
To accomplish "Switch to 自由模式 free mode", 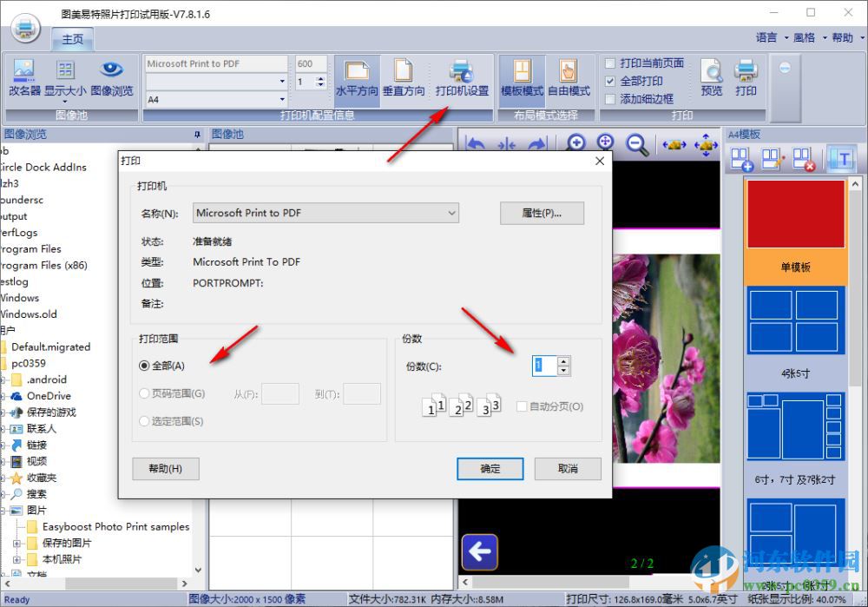I will pos(569,77).
